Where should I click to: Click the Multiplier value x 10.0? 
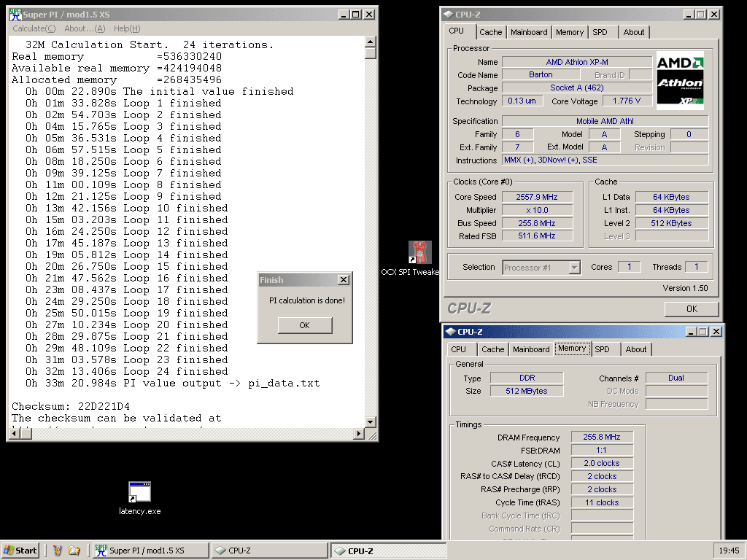coord(537,210)
